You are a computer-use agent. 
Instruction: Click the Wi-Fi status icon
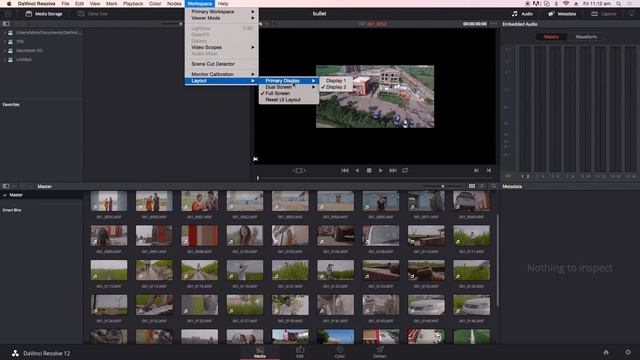coord(566,4)
